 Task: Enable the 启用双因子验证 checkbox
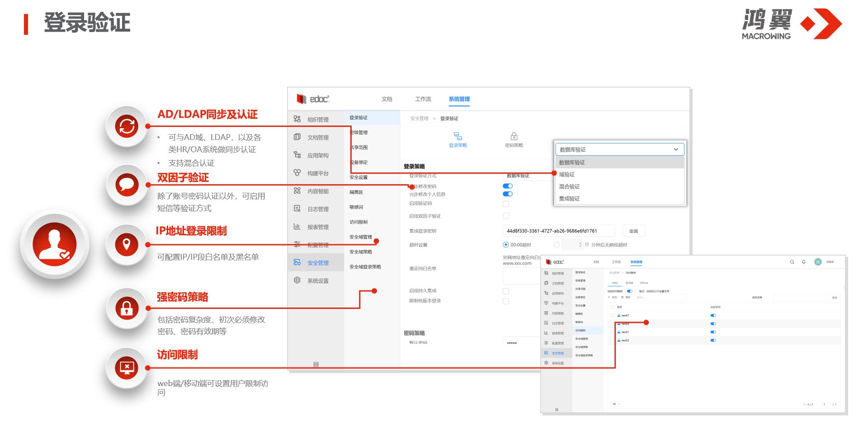(x=506, y=216)
